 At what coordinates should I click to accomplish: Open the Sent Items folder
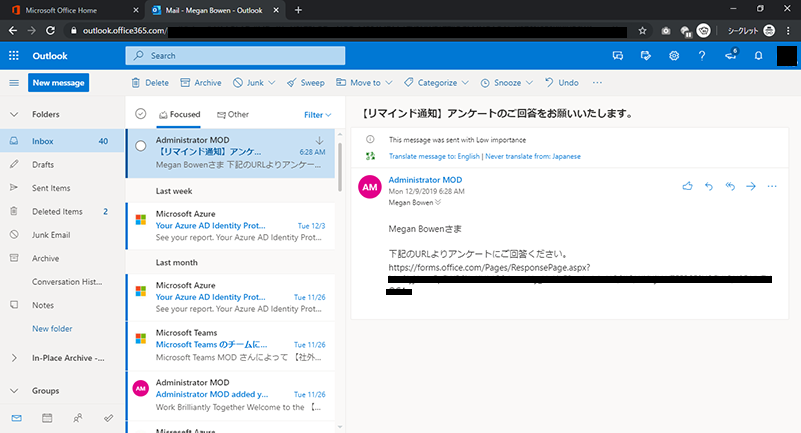(x=62, y=188)
